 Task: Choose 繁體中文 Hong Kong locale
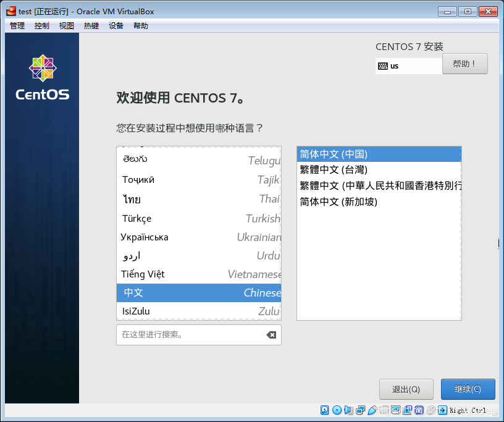point(379,185)
